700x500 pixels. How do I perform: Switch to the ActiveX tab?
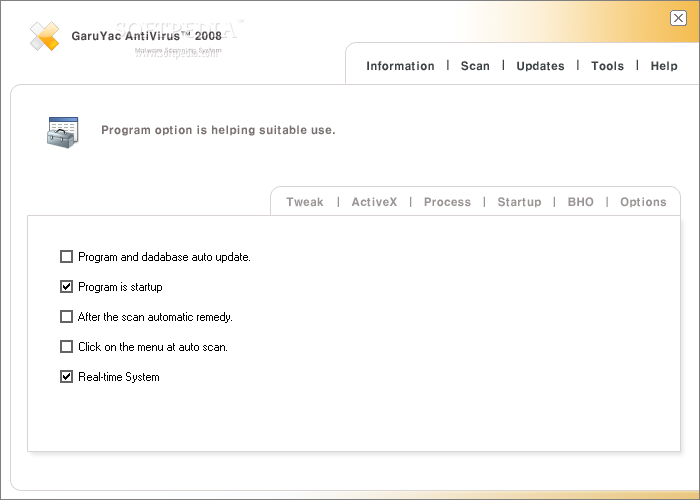(374, 202)
